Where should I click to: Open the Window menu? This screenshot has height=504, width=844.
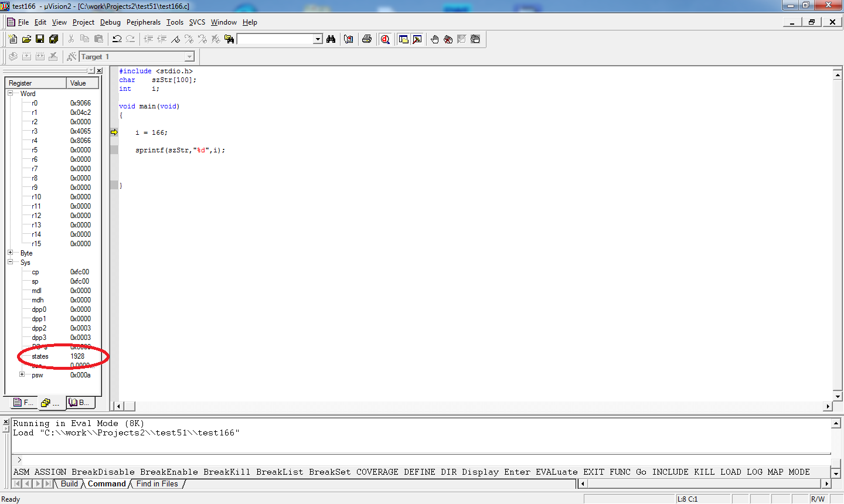coord(224,22)
